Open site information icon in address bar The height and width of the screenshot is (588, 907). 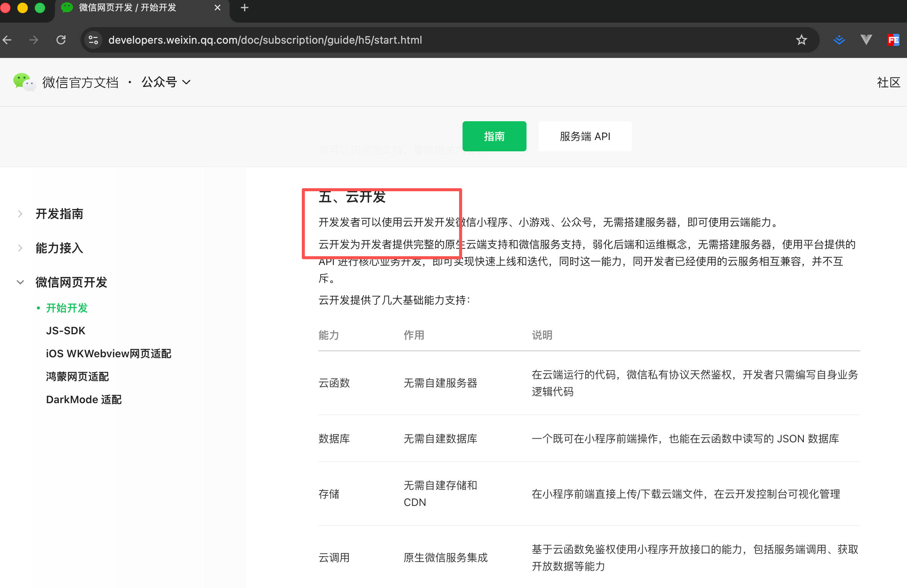click(x=93, y=40)
